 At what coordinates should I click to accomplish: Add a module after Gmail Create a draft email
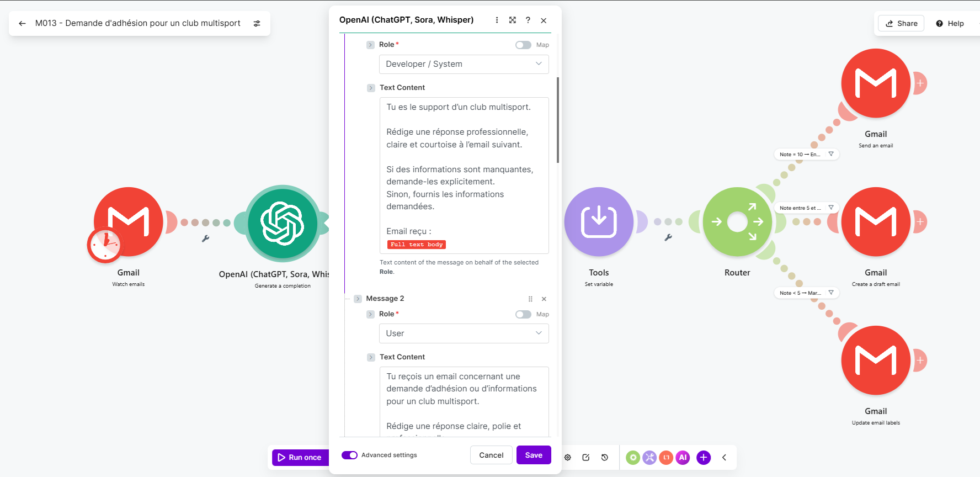pyautogui.click(x=920, y=221)
